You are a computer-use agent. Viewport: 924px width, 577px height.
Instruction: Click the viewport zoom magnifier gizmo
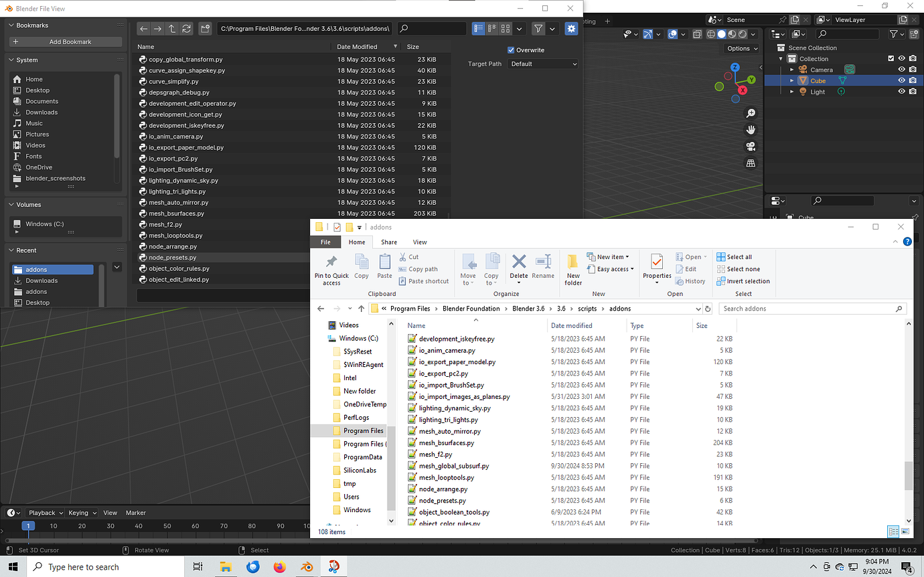[751, 113]
